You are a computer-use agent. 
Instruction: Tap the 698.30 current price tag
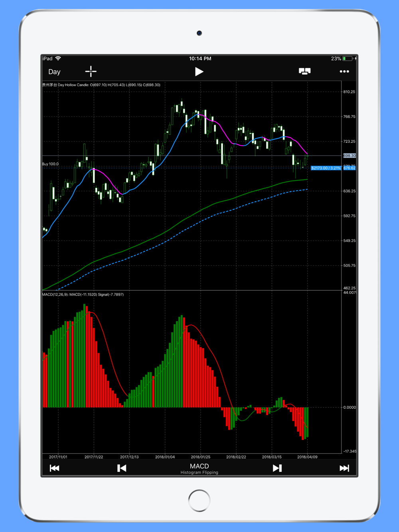[x=350, y=156]
